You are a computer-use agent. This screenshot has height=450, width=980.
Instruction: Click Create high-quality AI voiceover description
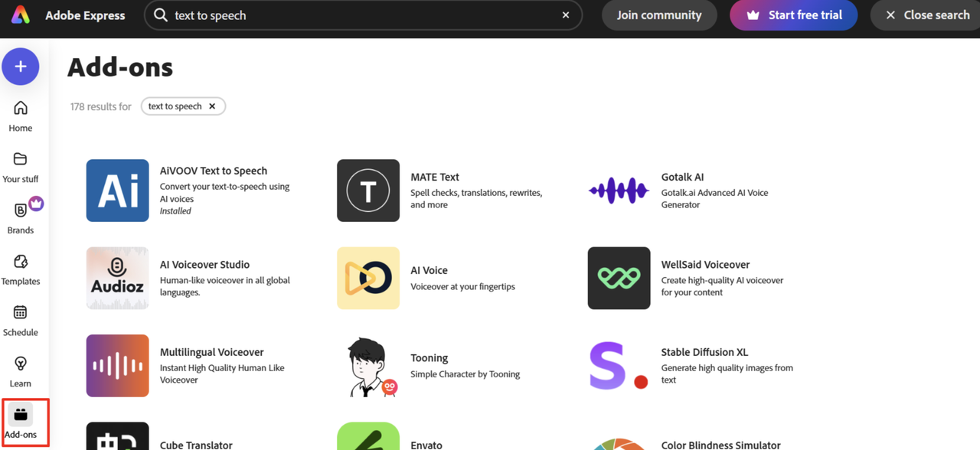pos(722,286)
